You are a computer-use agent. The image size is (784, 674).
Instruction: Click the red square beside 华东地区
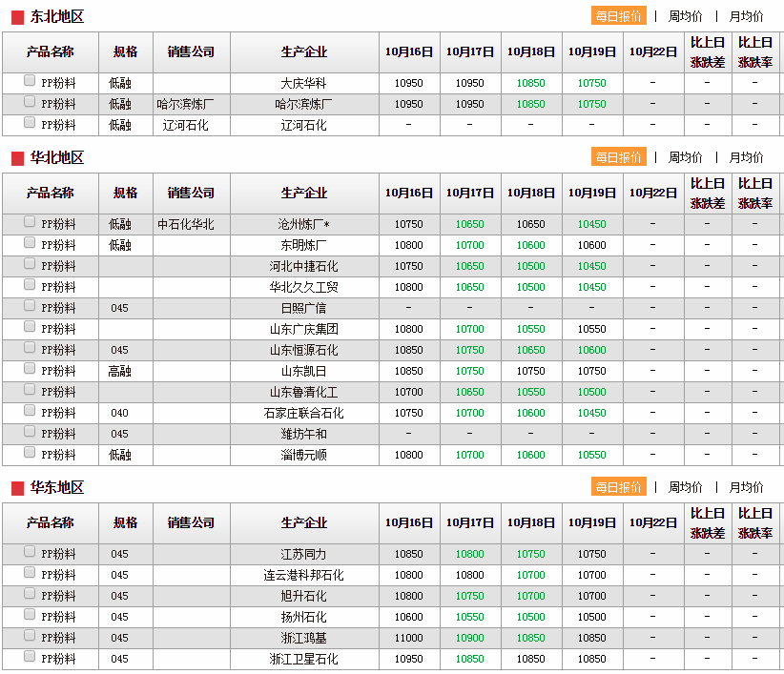point(17,488)
